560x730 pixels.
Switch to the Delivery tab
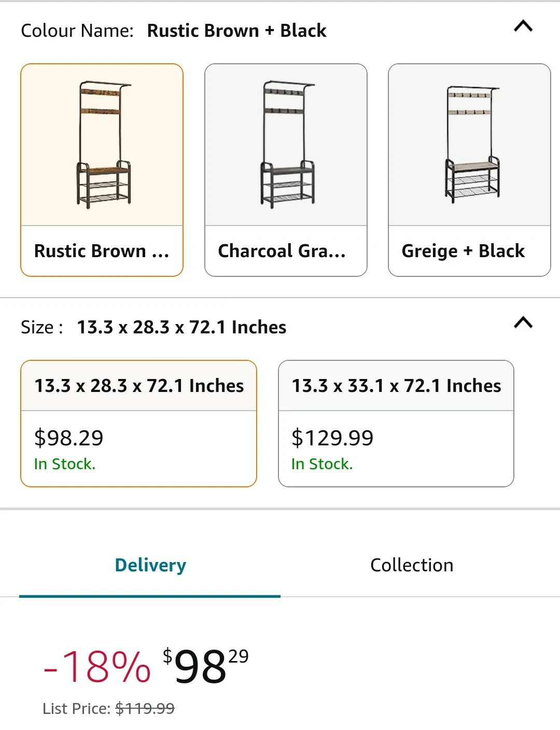[x=150, y=565]
